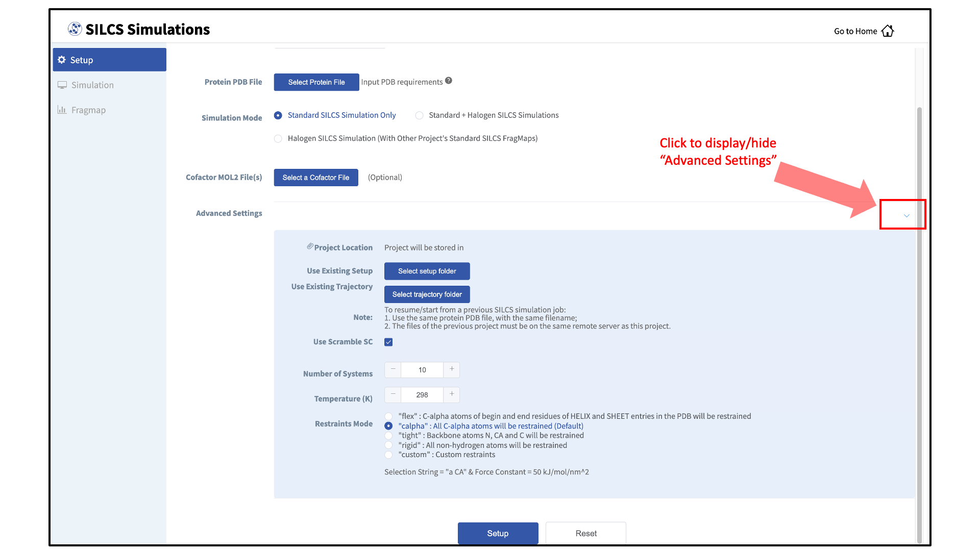This screenshot has width=980, height=551.
Task: Click Select a Cofactor File button
Action: point(316,178)
